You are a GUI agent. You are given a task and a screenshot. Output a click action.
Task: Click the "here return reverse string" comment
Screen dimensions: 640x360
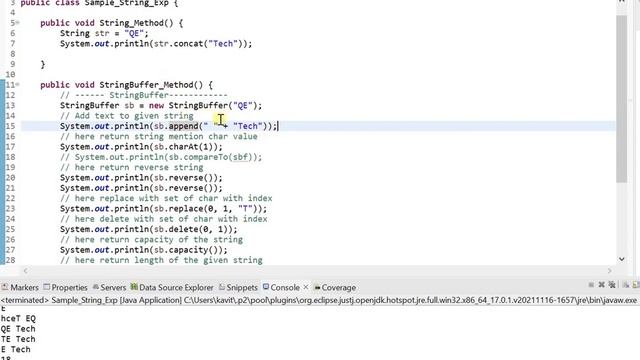pos(131,167)
